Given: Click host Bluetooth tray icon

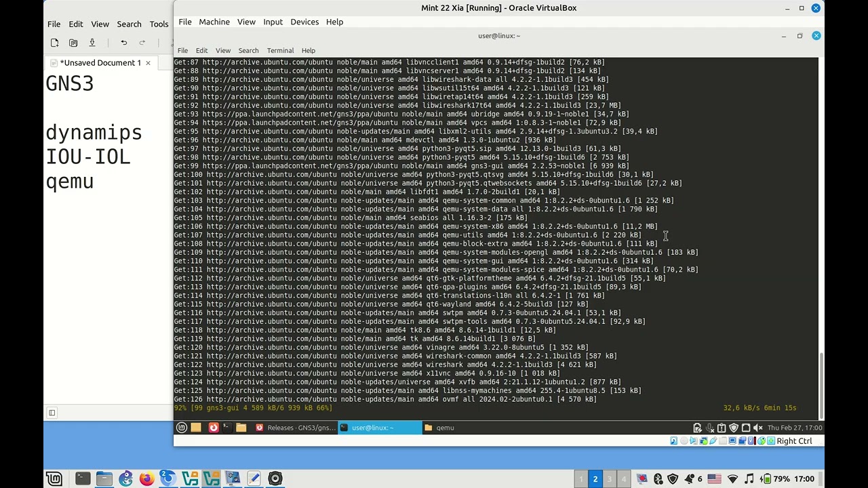Looking at the screenshot, I should [x=658, y=479].
